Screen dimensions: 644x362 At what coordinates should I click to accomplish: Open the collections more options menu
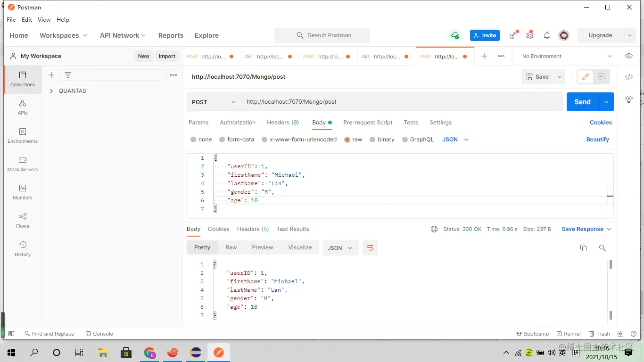pyautogui.click(x=173, y=75)
